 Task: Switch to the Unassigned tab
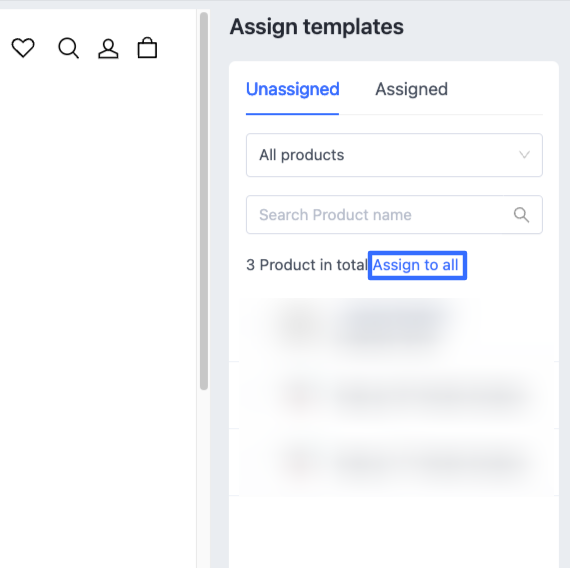[293, 89]
